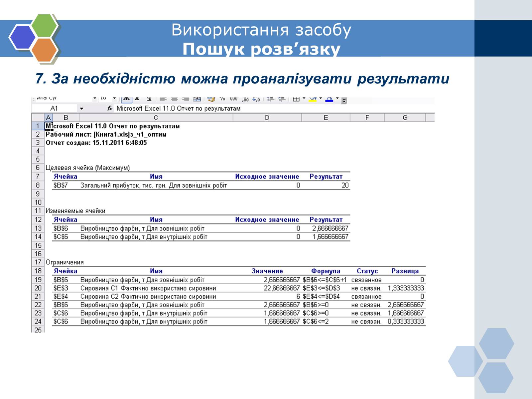This screenshot has height=399, width=532.
Task: Select row 8 header
Action: [x=38, y=185]
